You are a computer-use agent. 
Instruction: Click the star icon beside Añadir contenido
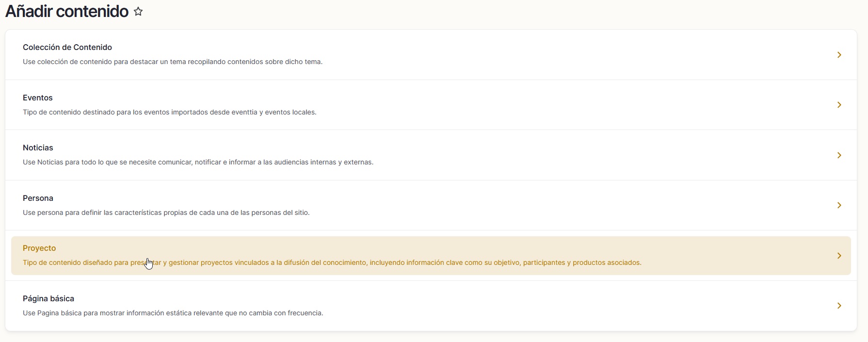point(138,12)
